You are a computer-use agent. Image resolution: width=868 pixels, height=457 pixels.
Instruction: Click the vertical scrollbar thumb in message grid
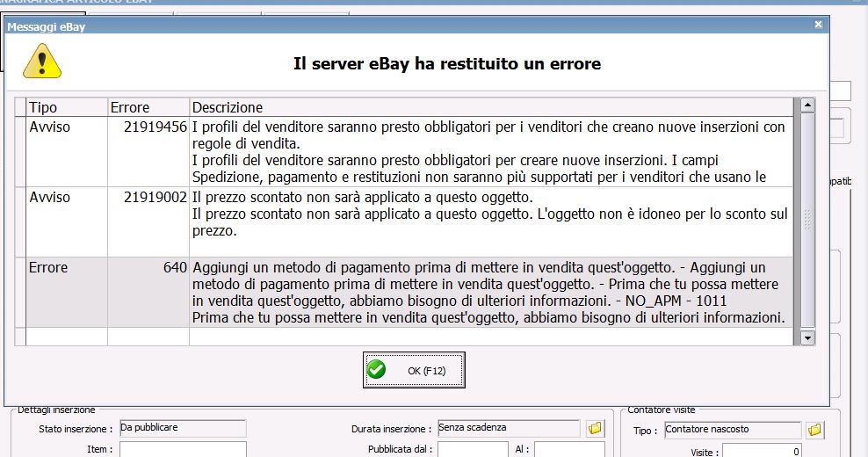pos(807,220)
